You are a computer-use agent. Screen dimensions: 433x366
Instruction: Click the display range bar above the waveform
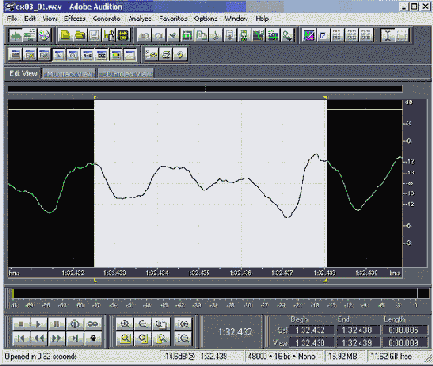coord(205,89)
